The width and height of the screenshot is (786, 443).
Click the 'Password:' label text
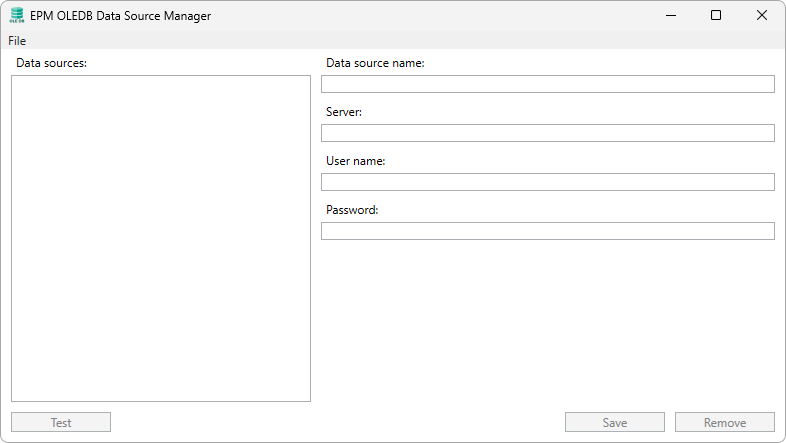click(x=352, y=210)
